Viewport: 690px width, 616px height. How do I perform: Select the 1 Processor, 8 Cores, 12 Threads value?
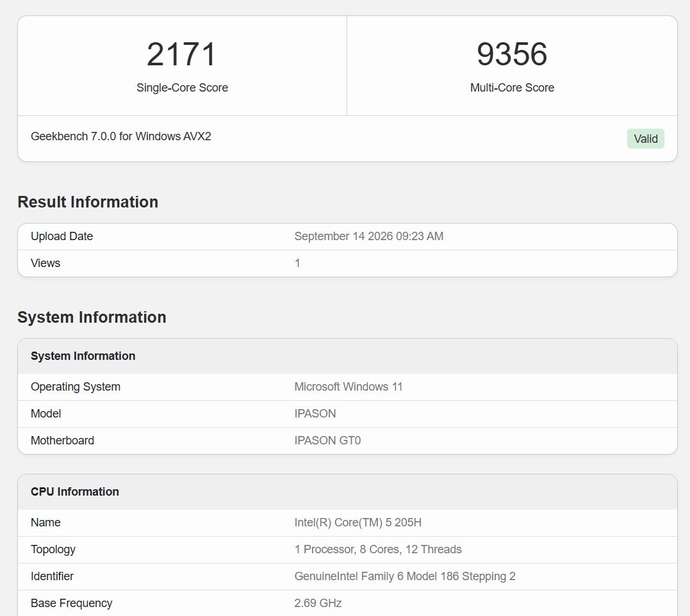378,549
